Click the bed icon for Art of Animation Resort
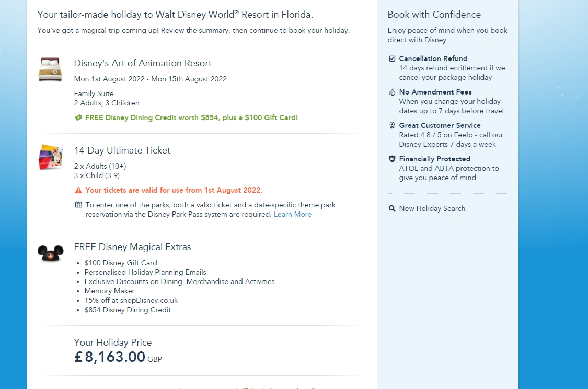The image size is (588, 389). [x=50, y=69]
